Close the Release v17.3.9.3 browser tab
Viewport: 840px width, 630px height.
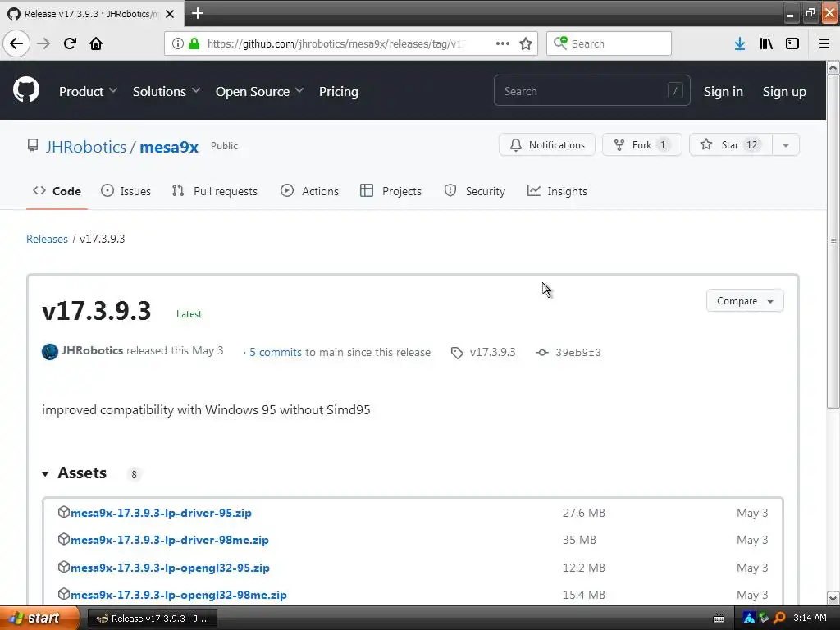tap(170, 14)
